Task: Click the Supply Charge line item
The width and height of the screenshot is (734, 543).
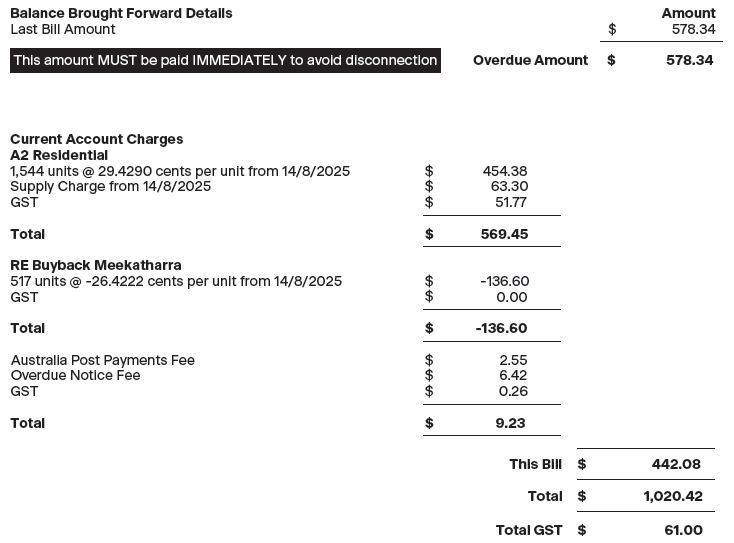Action: [x=110, y=186]
